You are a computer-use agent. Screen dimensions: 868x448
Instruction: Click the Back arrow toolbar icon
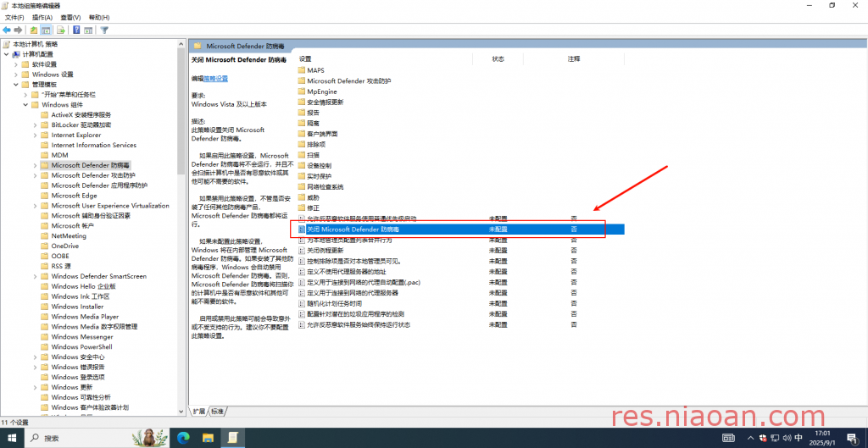pos(7,30)
